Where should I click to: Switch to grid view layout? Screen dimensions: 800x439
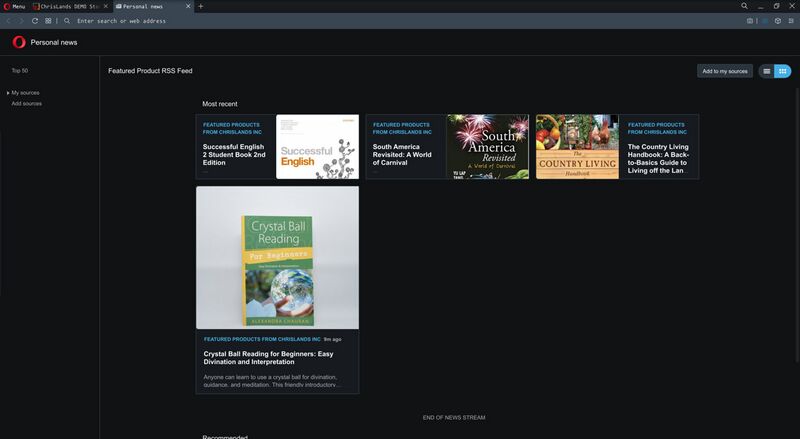(783, 71)
